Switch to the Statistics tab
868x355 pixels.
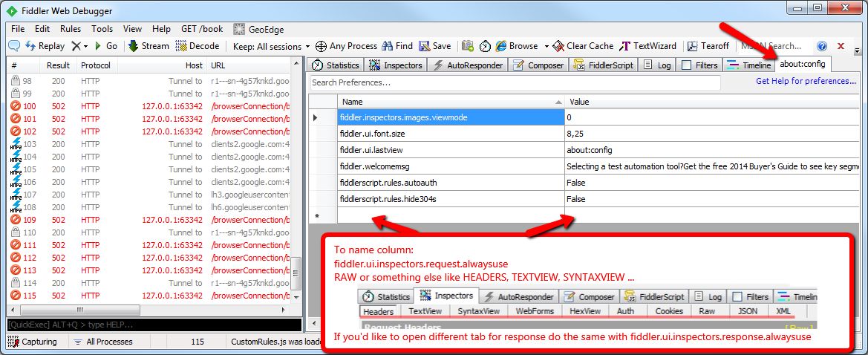[336, 65]
